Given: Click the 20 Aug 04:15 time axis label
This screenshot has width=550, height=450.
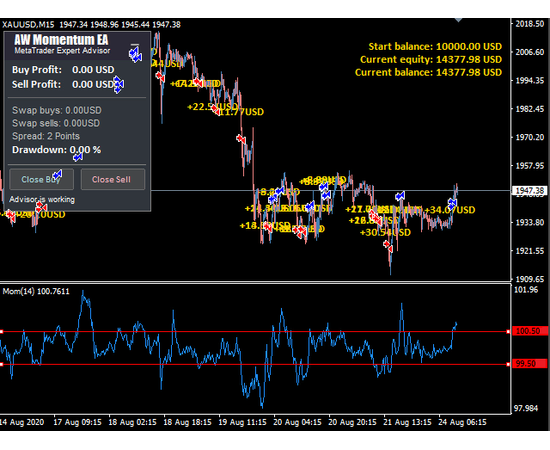Looking at the screenshot, I should [x=297, y=422].
